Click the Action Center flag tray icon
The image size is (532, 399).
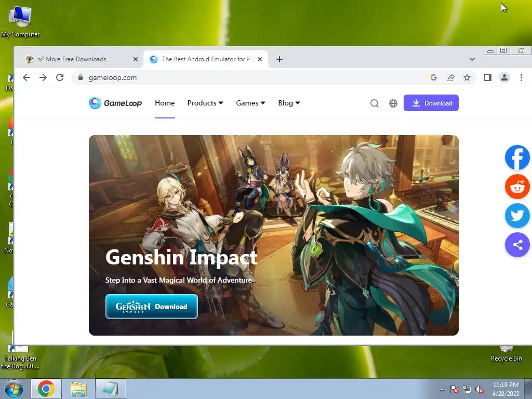[x=455, y=389]
